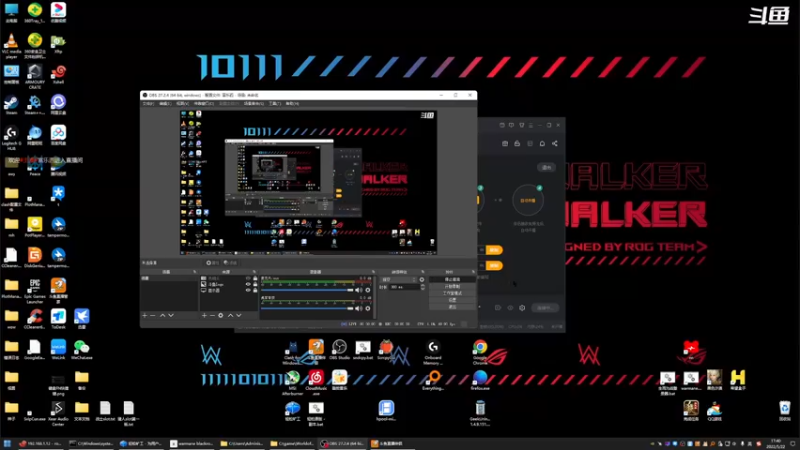
Task: Toggle visibility eye of the first source
Action: (x=248, y=279)
